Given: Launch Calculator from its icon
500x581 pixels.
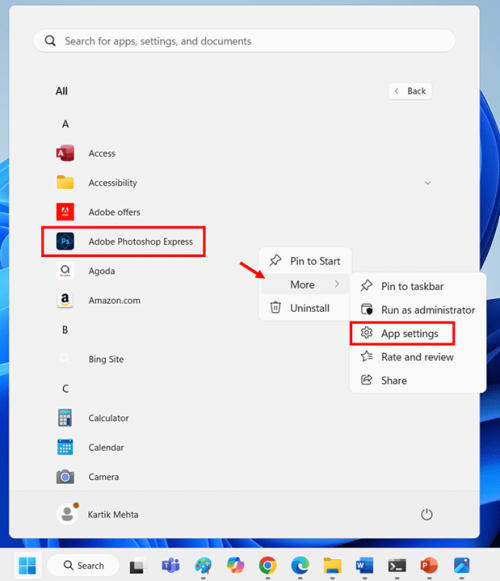Looking at the screenshot, I should coord(65,418).
